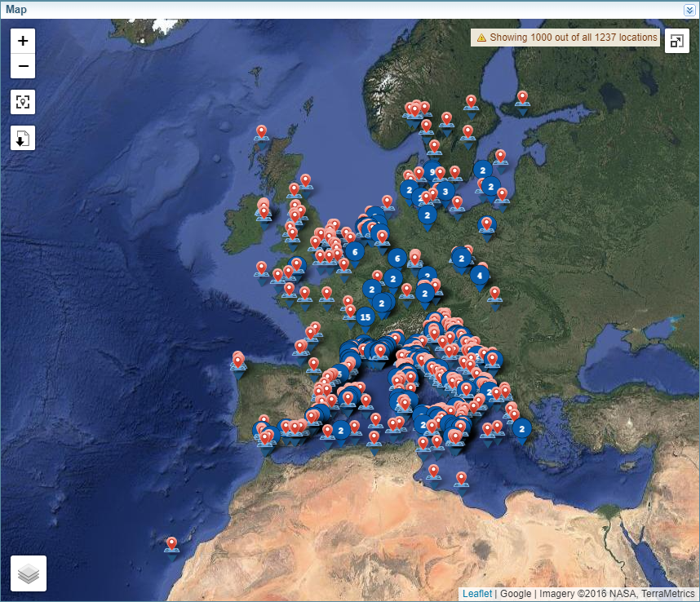Screen dimensions: 700x602
Task: Click the southernmost Libya coast red pin
Action: (461, 479)
